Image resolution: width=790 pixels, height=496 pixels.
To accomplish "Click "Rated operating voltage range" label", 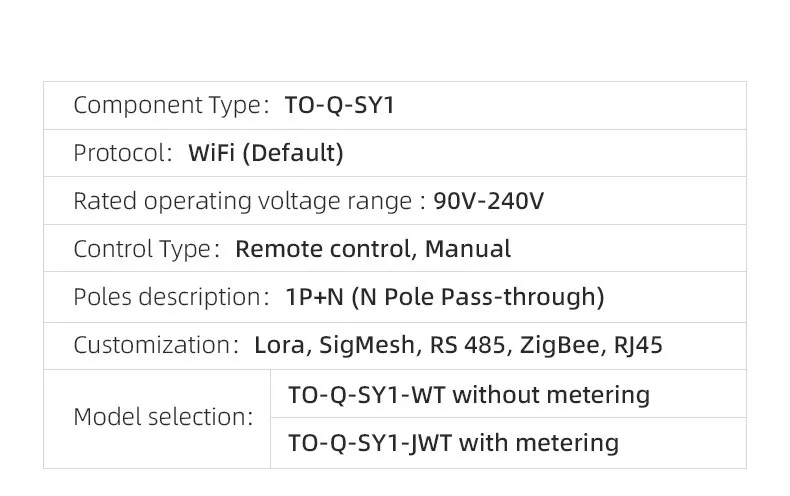I will tap(243, 201).
